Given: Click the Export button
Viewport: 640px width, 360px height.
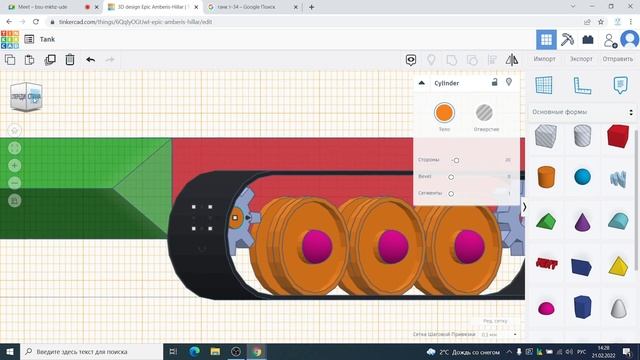Looking at the screenshot, I should pos(581,59).
